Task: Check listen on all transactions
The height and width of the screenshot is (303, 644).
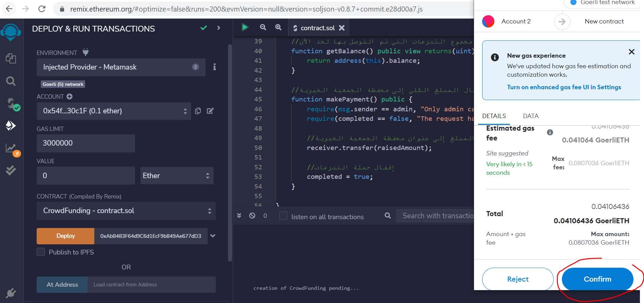Action: [x=283, y=216]
